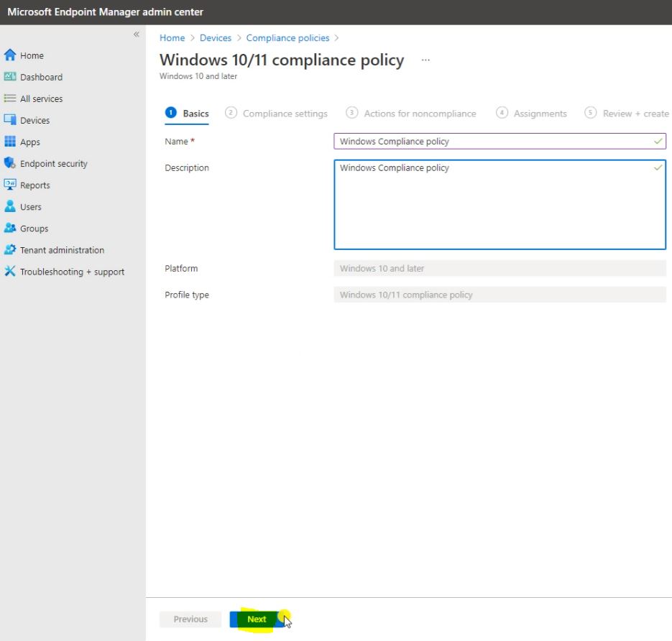
Task: Select the Compliance settings wizard tab
Action: click(x=276, y=114)
